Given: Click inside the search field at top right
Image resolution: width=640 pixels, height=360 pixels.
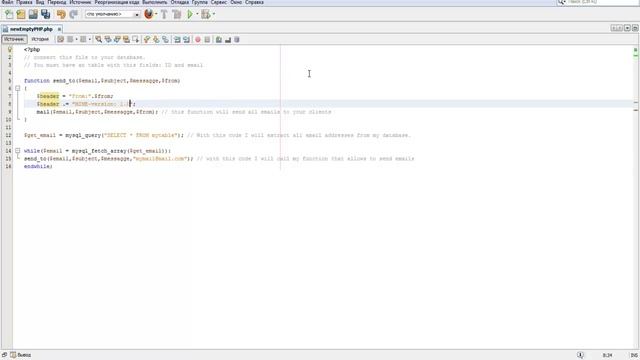Looking at the screenshot, I should point(603,2).
